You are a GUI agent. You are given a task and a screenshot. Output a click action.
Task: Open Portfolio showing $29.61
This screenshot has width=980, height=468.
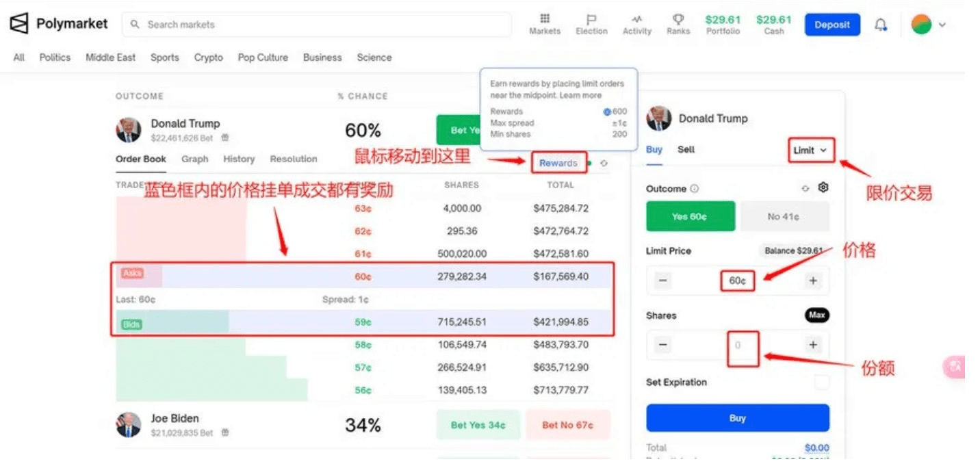coord(723,25)
